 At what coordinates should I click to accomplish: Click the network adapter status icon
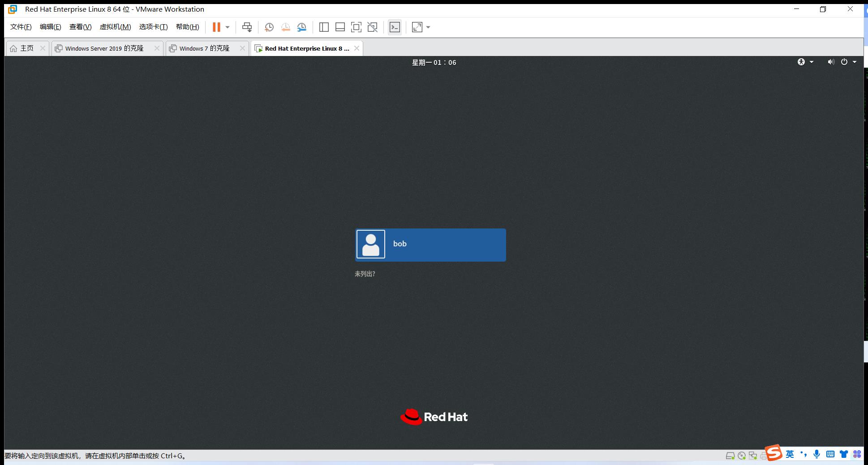coord(753,456)
